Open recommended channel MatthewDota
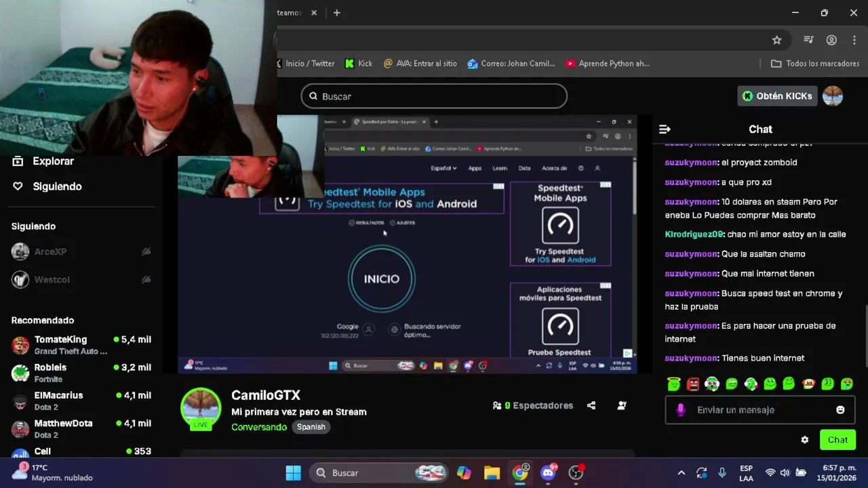This screenshot has height=488, width=868. tap(81, 428)
